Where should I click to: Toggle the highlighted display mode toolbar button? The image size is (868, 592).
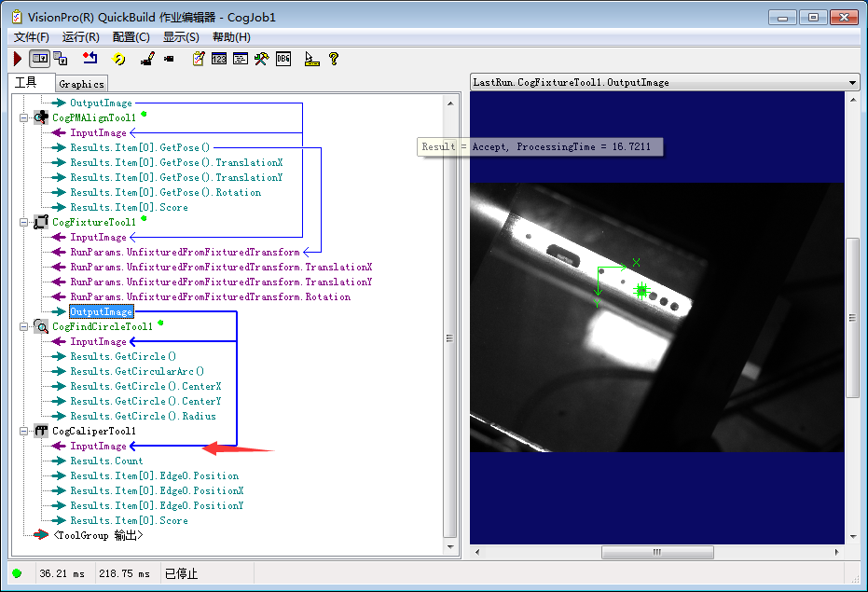point(39,59)
